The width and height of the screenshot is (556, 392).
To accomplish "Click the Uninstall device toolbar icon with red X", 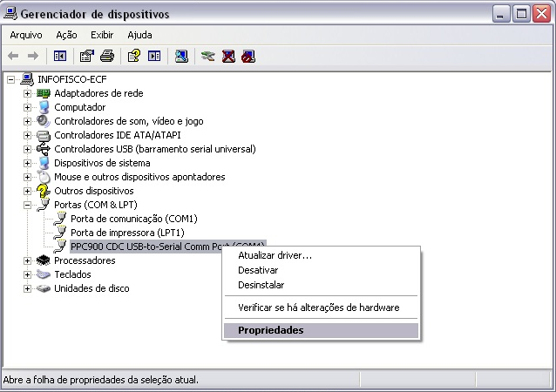I will (x=228, y=56).
